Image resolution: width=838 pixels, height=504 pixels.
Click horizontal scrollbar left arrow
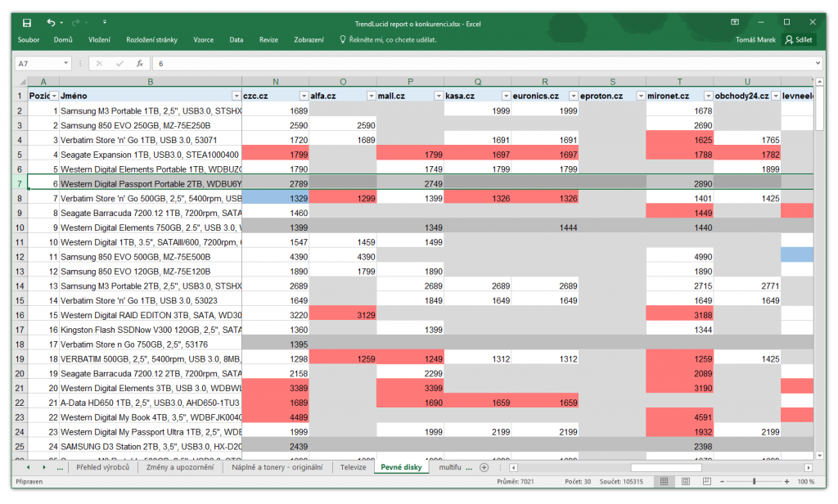[514, 468]
